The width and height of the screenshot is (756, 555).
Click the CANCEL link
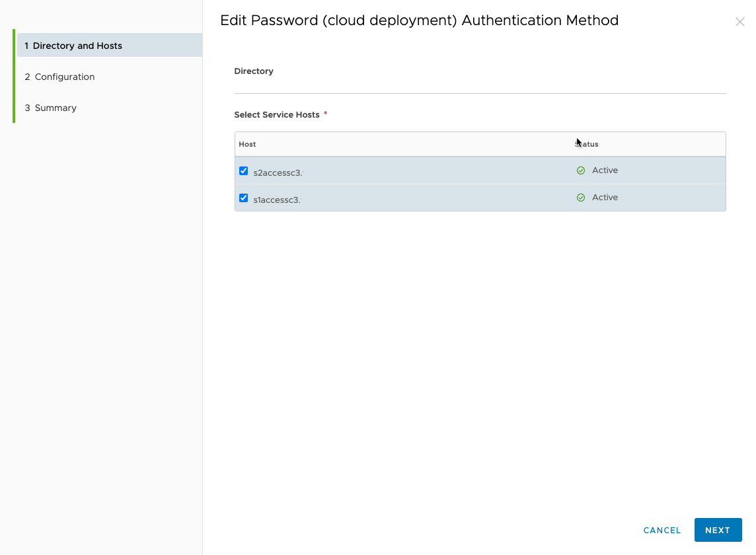click(662, 530)
